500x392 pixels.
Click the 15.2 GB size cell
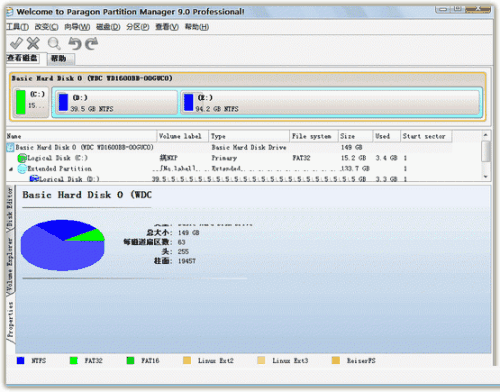[x=353, y=158]
